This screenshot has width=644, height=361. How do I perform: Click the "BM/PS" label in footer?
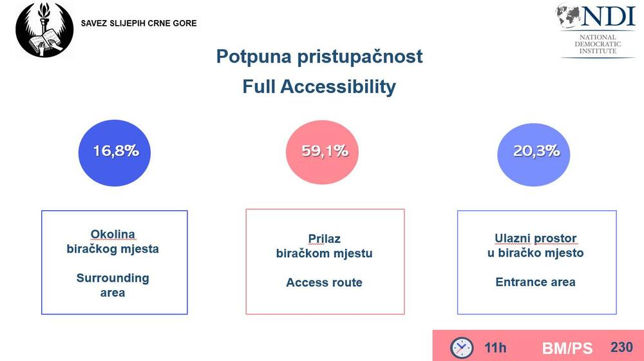pos(567,349)
